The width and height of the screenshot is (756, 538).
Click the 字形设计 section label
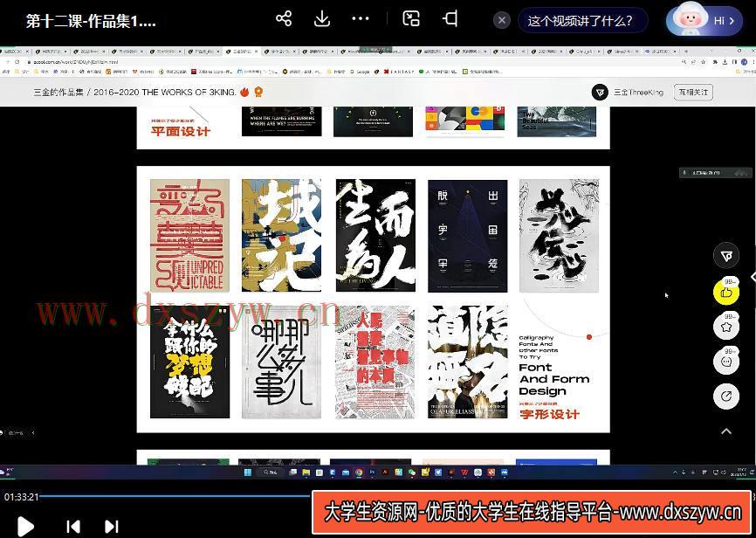(x=550, y=414)
